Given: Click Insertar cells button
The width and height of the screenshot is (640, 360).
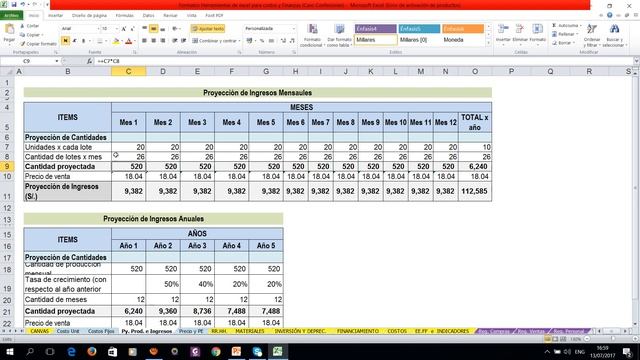Looking at the screenshot, I should click(503, 33).
